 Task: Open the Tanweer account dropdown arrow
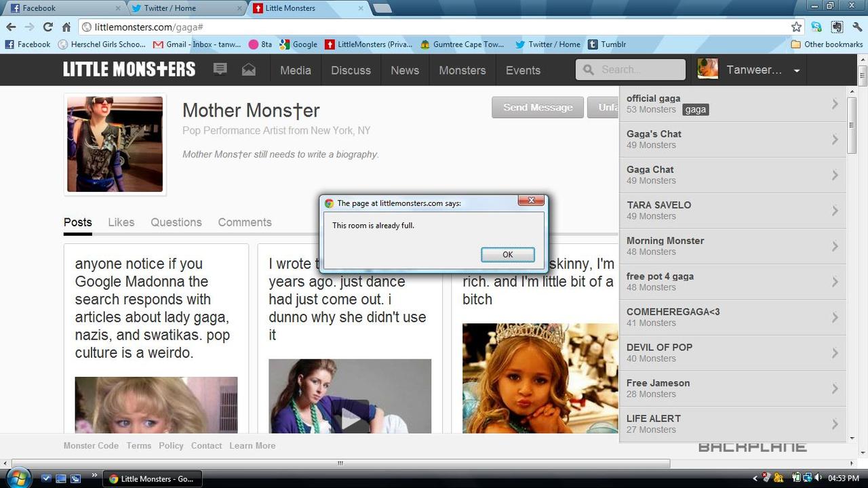797,70
